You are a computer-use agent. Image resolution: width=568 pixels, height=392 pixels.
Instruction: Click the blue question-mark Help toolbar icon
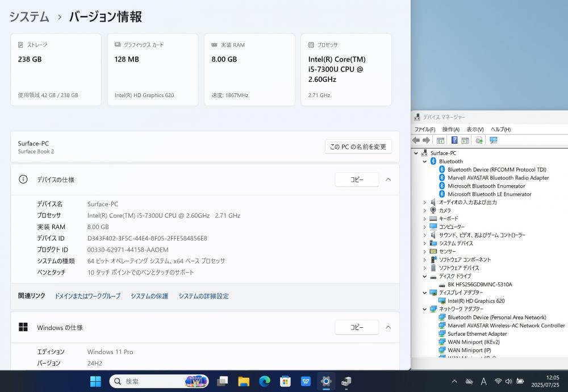454,140
